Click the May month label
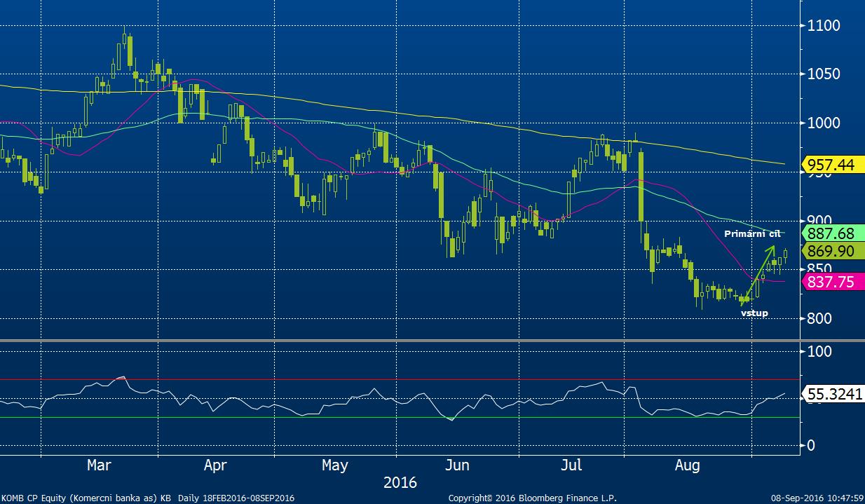 (x=335, y=465)
